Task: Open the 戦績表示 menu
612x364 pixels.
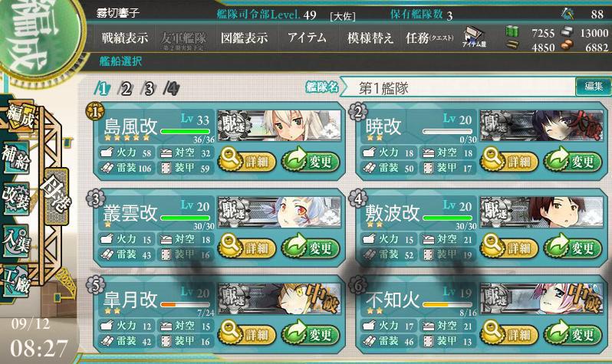Action: point(125,38)
